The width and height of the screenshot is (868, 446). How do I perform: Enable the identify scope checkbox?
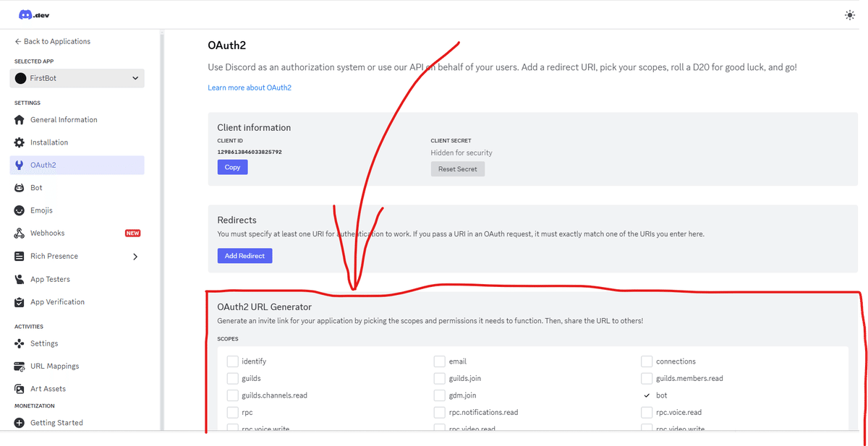pyautogui.click(x=232, y=361)
